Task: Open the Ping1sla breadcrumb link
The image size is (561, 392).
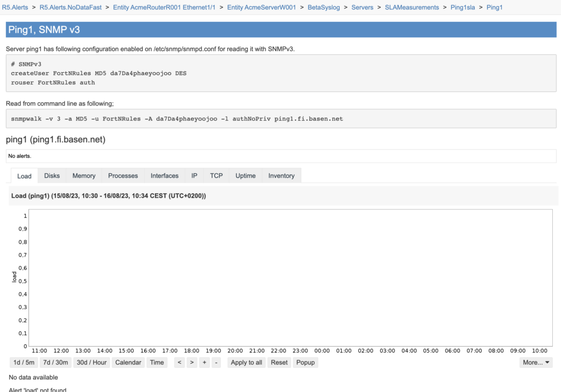Action: click(462, 7)
